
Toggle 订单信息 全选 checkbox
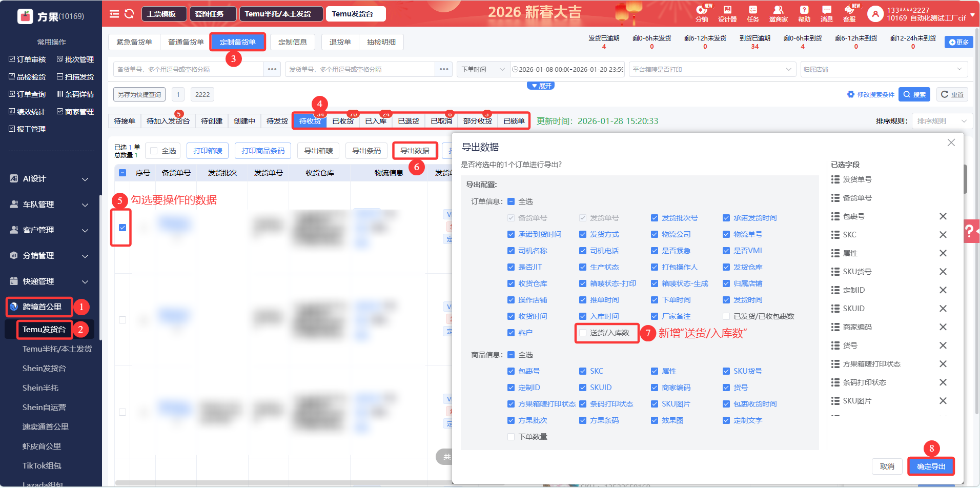click(511, 201)
